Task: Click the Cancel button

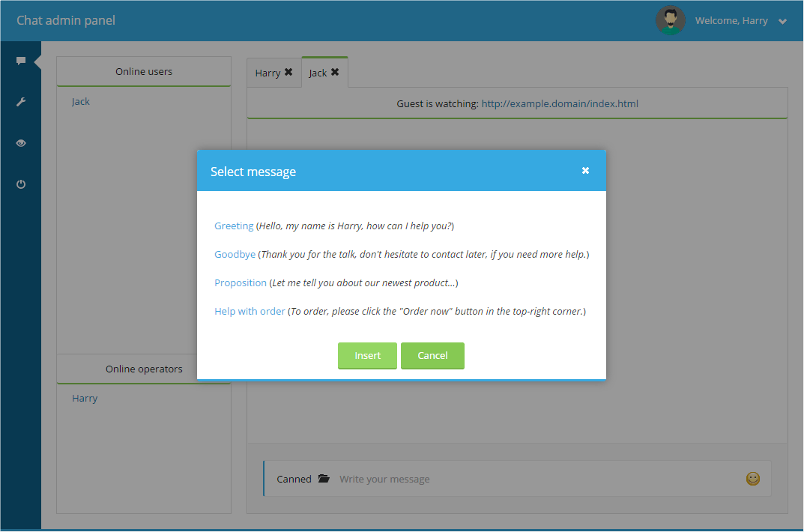Action: click(x=432, y=356)
